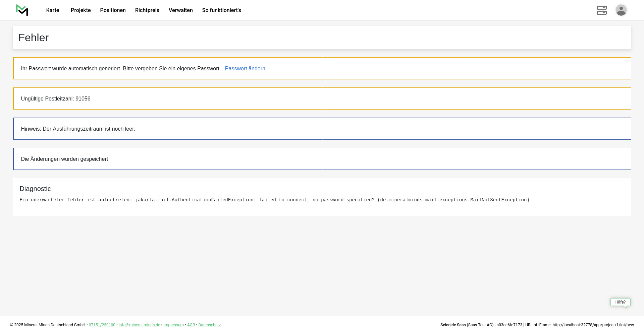This screenshot has height=333, width=644.
Task: Click the Ausführungszeitraum hint notice
Action: tap(78, 129)
